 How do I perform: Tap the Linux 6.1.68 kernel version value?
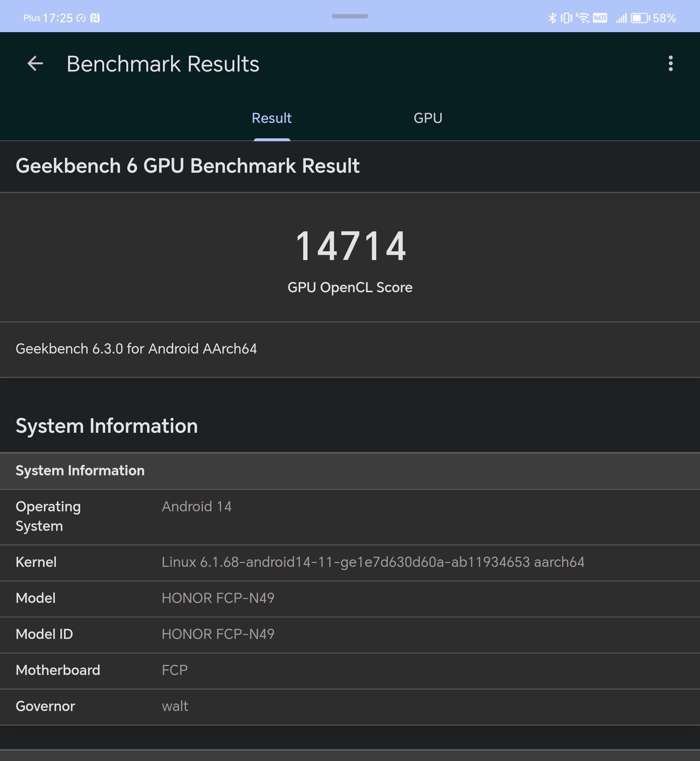click(373, 562)
